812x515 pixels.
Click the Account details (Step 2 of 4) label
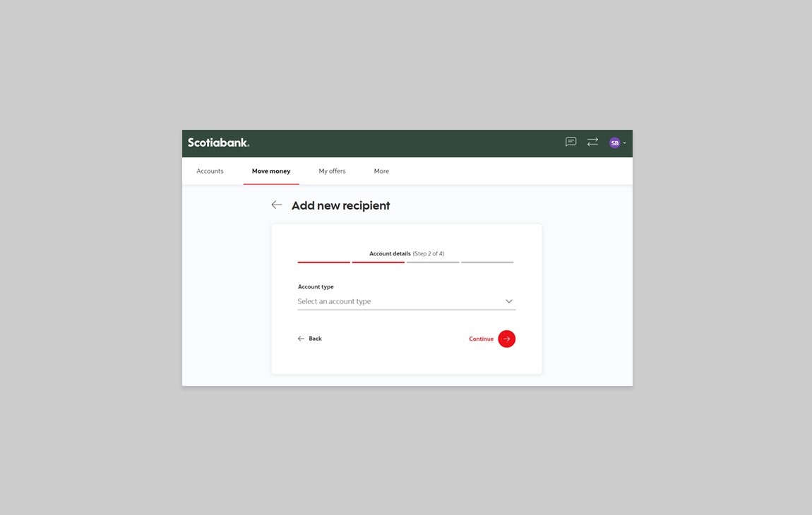point(407,253)
